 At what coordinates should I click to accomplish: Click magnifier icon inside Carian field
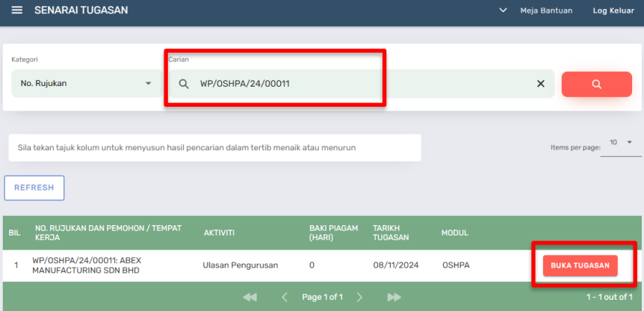[184, 84]
